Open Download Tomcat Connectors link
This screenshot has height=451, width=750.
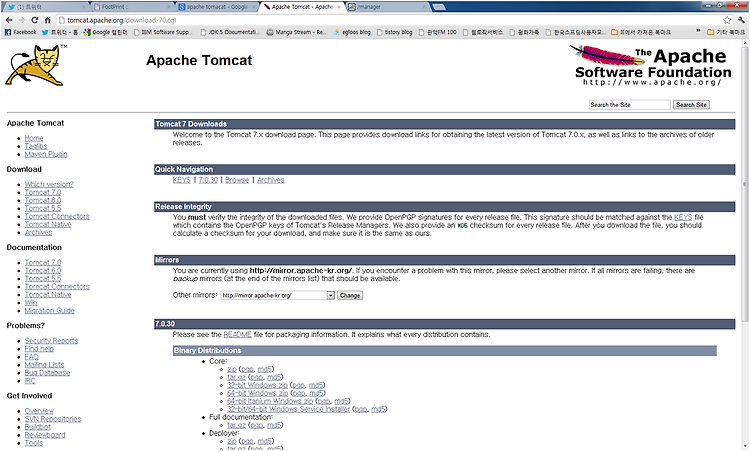pyautogui.click(x=57, y=216)
